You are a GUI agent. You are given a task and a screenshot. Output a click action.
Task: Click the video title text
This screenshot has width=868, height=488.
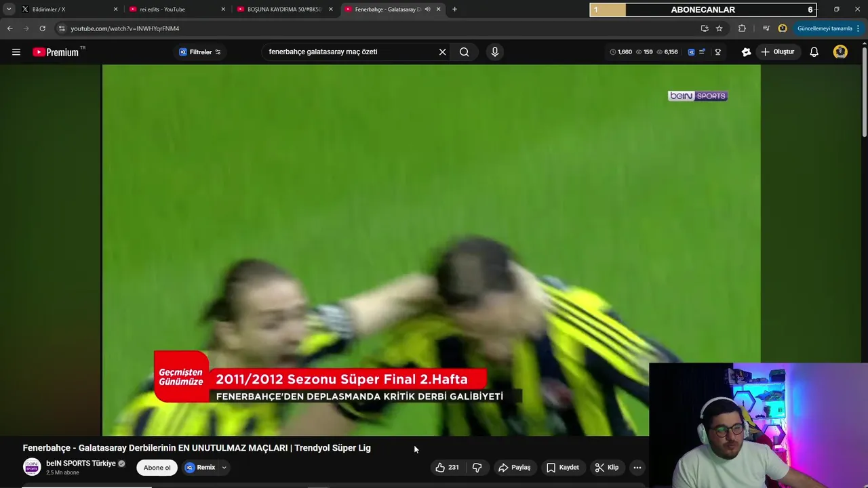[197, 448]
